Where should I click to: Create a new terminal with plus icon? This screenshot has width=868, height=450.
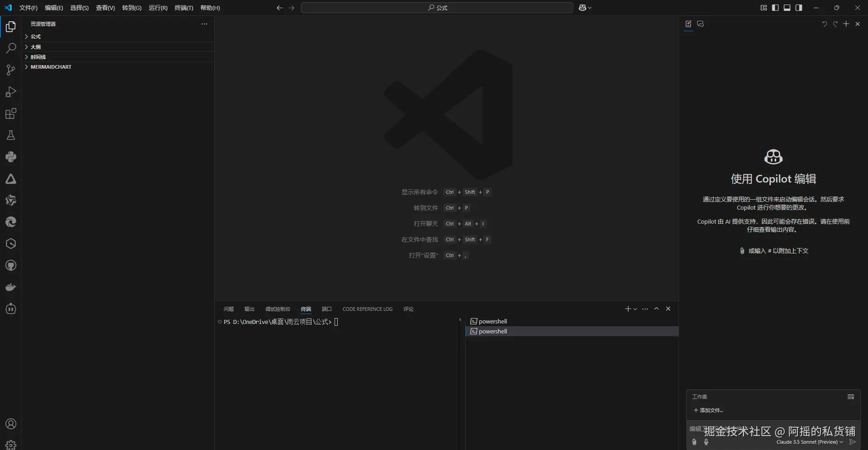point(627,309)
